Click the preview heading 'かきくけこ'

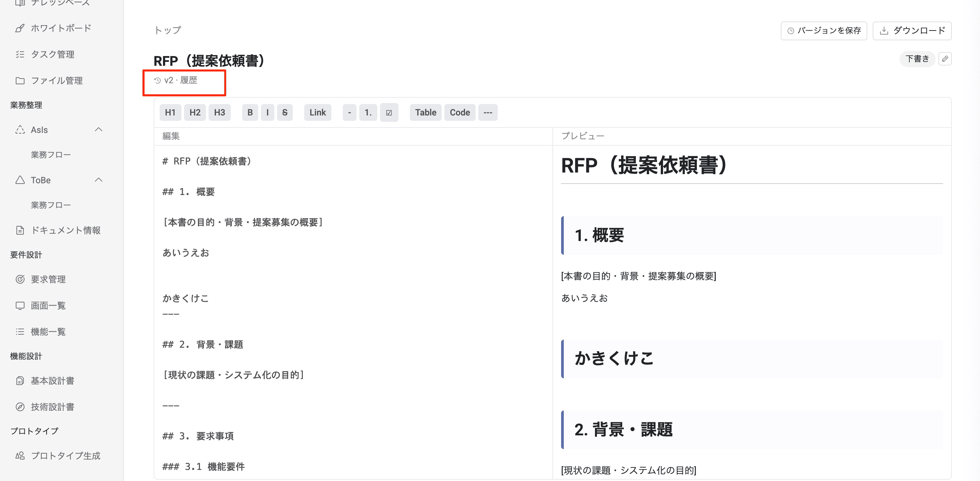(x=614, y=358)
